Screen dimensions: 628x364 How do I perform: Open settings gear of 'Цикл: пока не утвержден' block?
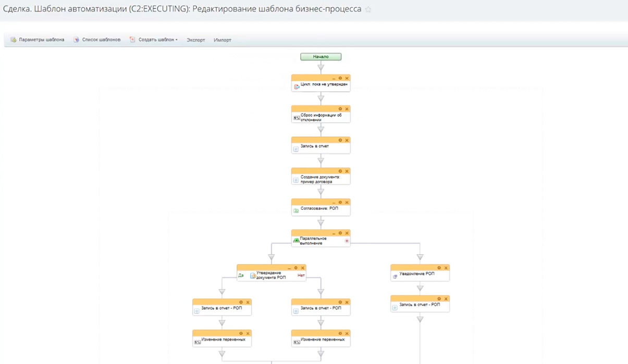click(x=340, y=78)
